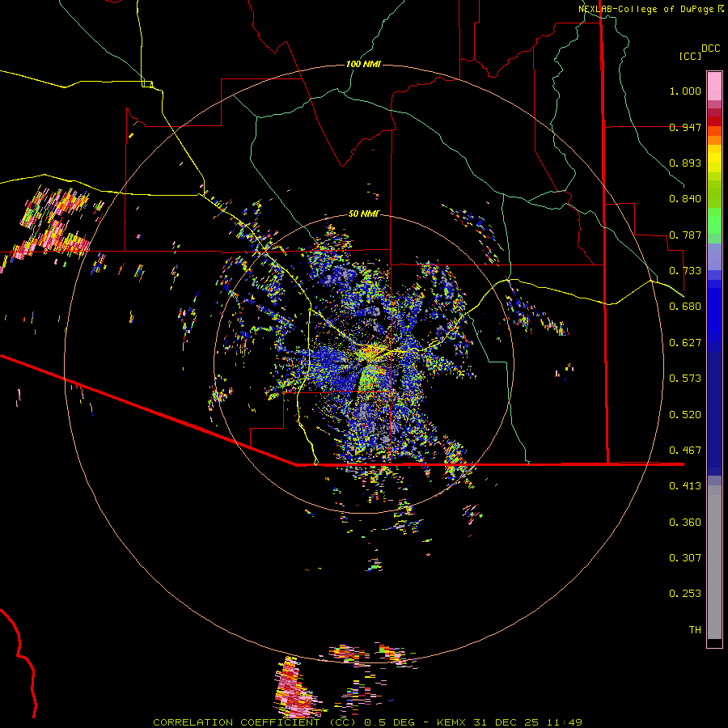Click the 100 NMI range ring label
Viewport: 728px width, 728px height.
coord(363,64)
